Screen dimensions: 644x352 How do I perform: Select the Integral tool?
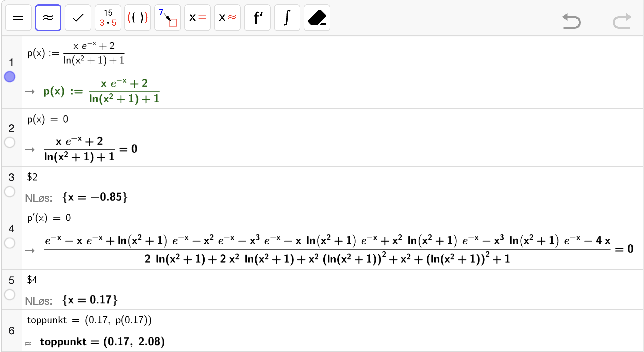pos(287,18)
